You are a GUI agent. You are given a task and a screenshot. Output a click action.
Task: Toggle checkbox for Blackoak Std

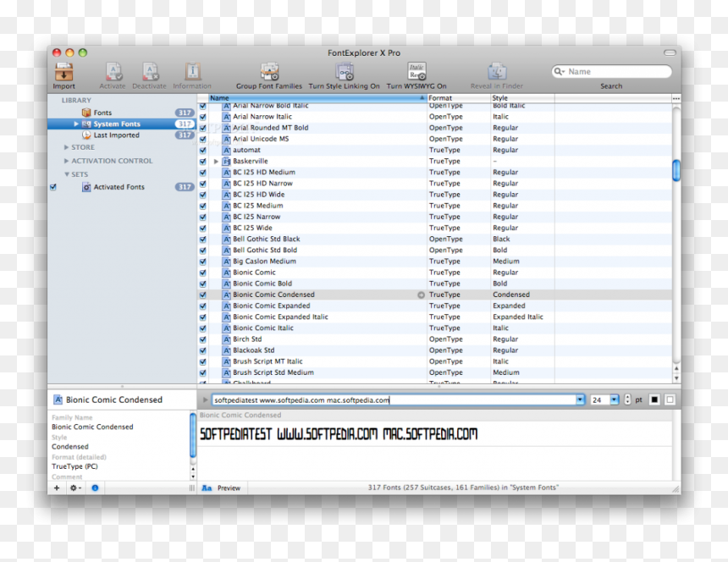click(x=203, y=351)
